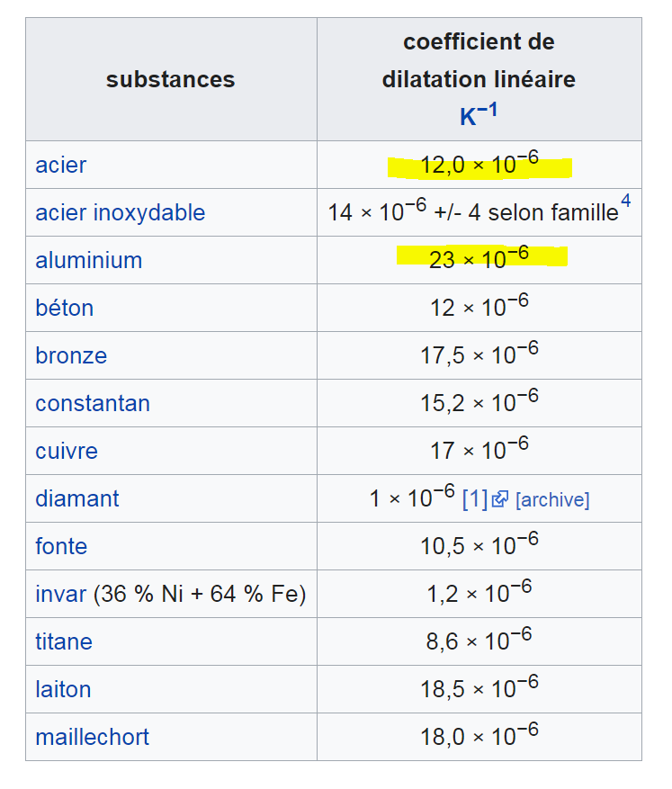This screenshot has width=672, height=789.
Task: Open the cuivre article link
Action: (67, 452)
